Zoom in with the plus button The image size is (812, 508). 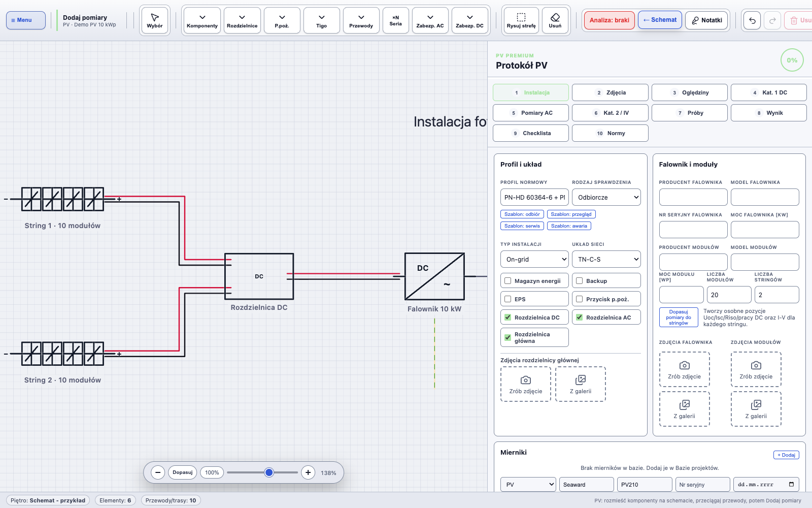point(308,472)
